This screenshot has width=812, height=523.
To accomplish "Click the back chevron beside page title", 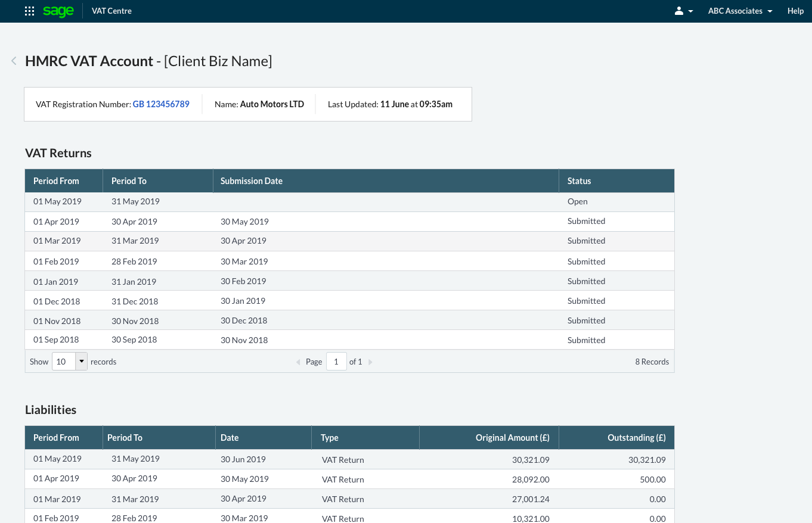I will 14,61.
